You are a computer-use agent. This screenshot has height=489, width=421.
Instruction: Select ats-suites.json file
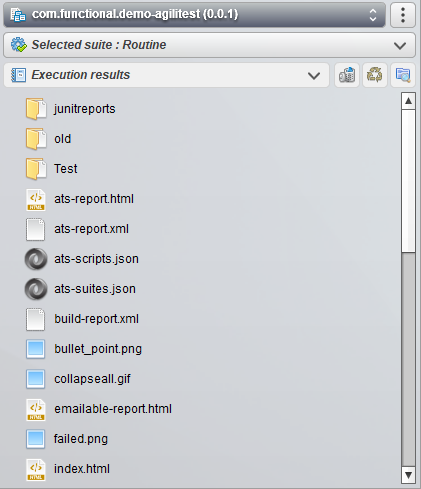point(95,289)
